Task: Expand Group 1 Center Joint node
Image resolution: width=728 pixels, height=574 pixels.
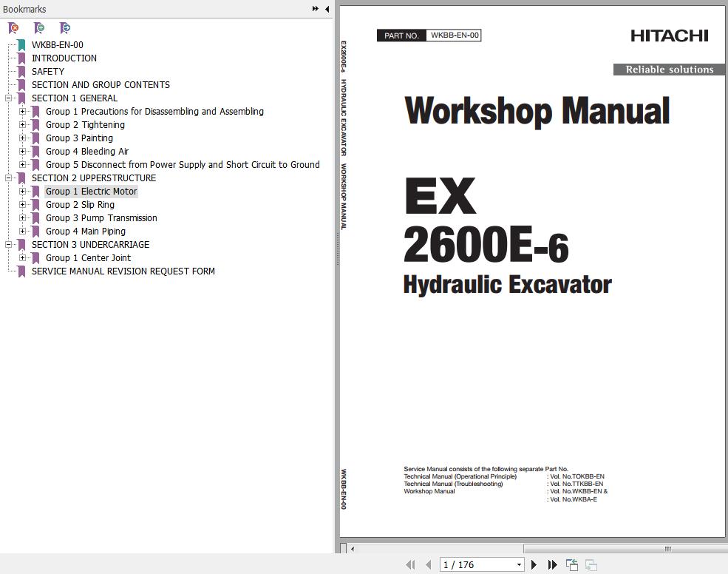Action: coord(22,258)
